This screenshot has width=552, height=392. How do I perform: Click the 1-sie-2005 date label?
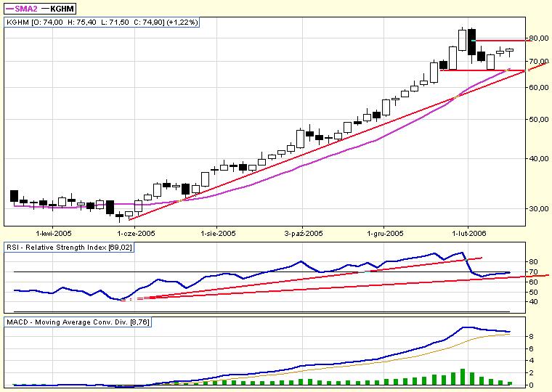218,233
